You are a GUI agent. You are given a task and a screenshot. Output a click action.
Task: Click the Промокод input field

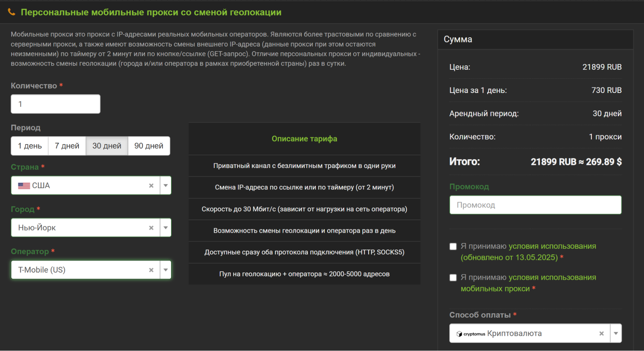(x=535, y=205)
